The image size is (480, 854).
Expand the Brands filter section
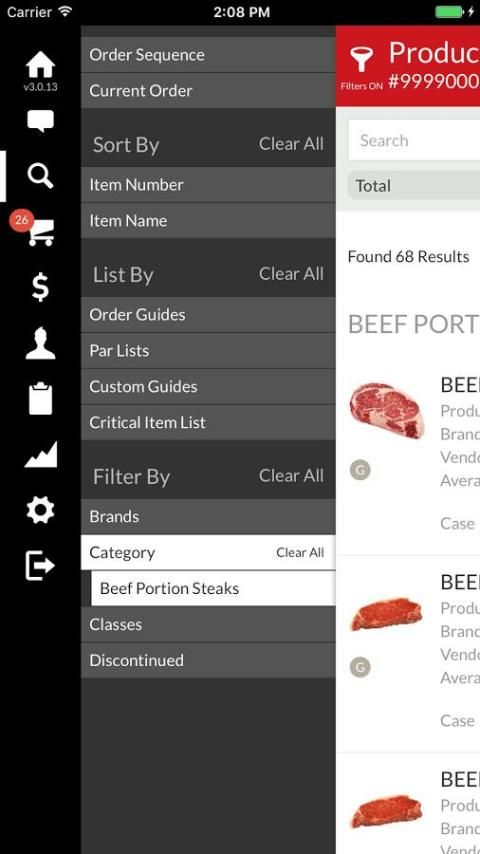pyautogui.click(x=208, y=517)
